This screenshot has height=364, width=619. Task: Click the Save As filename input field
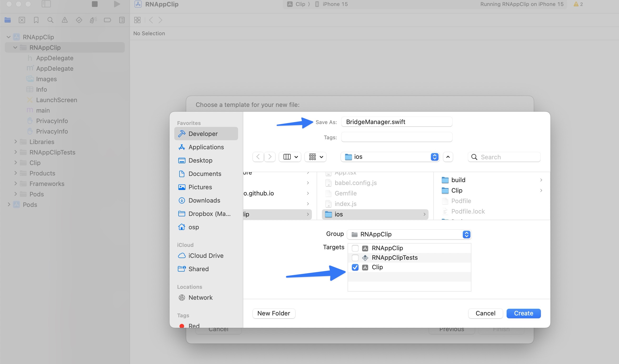click(x=396, y=122)
